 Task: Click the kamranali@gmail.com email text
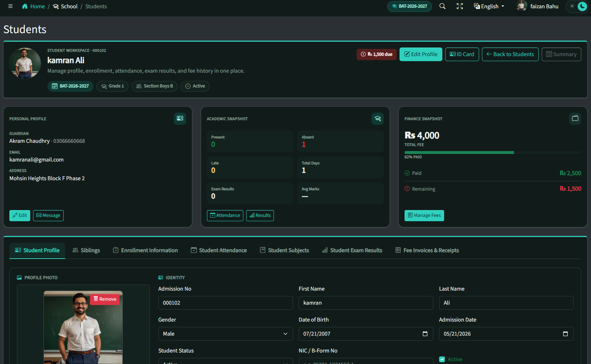(x=36, y=160)
